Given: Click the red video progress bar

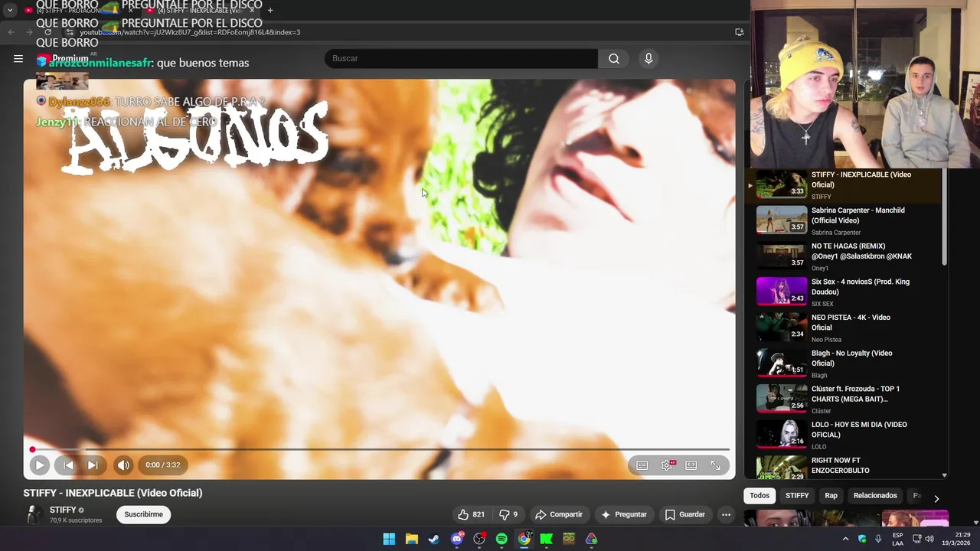Looking at the screenshot, I should pos(381,449).
